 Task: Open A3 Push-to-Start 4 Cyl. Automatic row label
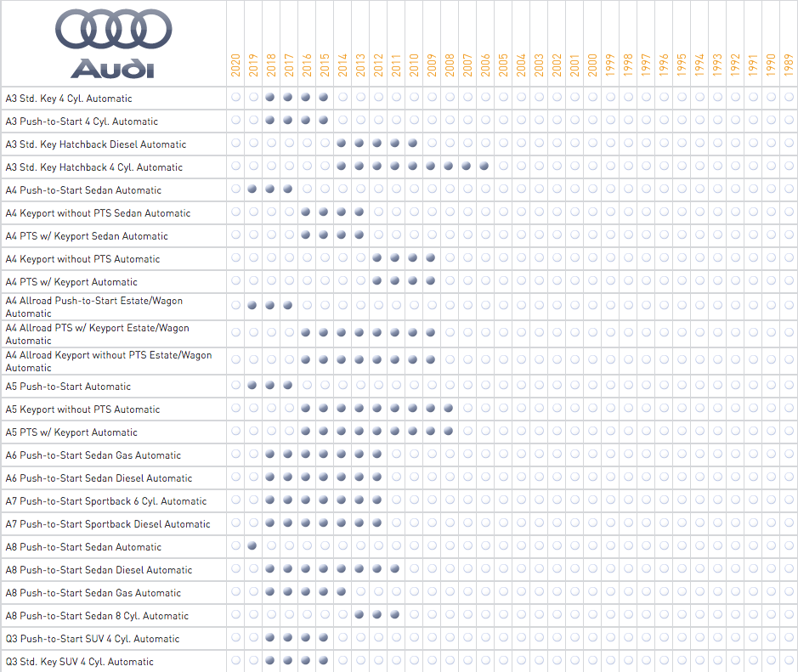point(82,121)
